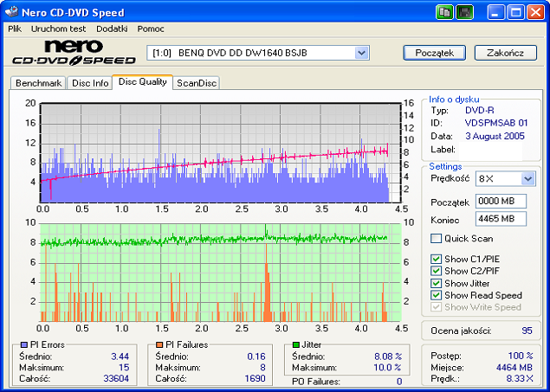Click the Info o dysku group title
The image size is (550, 392).
tap(454, 100)
